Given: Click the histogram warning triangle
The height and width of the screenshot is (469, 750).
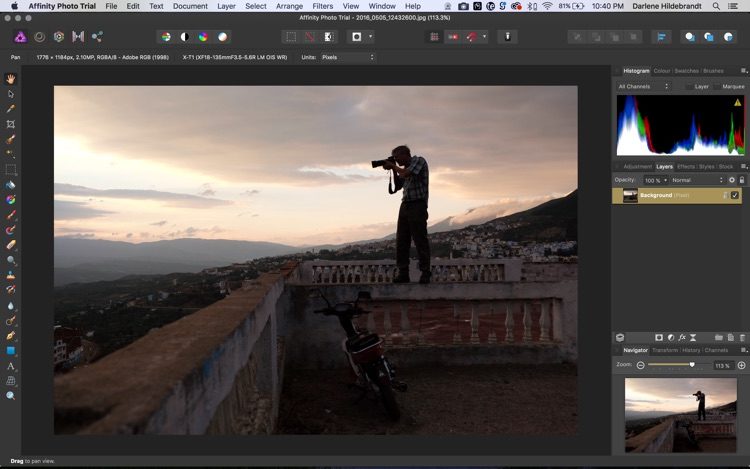Looking at the screenshot, I should click(x=738, y=102).
